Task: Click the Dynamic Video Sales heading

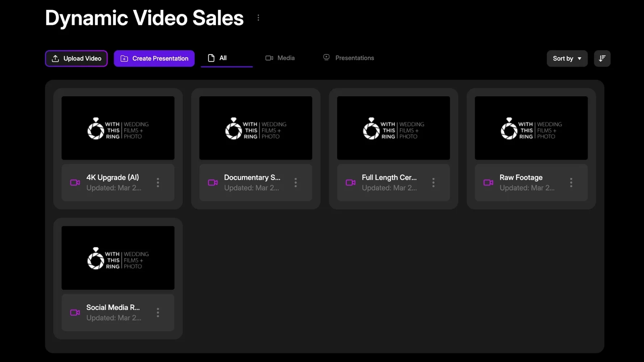Action: pyautogui.click(x=144, y=18)
